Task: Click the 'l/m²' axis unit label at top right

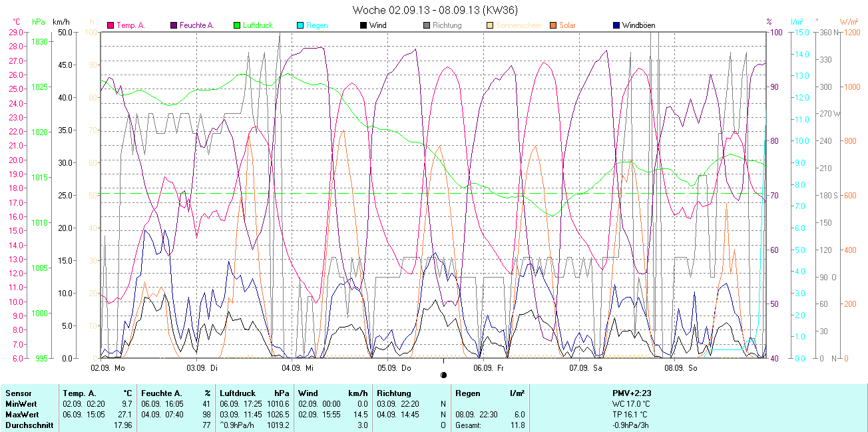Action: pyautogui.click(x=797, y=21)
